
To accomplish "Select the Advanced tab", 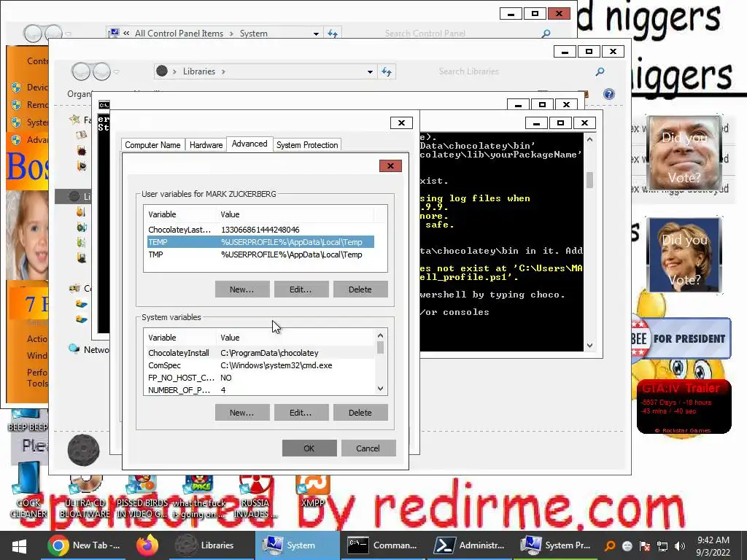I will [249, 144].
